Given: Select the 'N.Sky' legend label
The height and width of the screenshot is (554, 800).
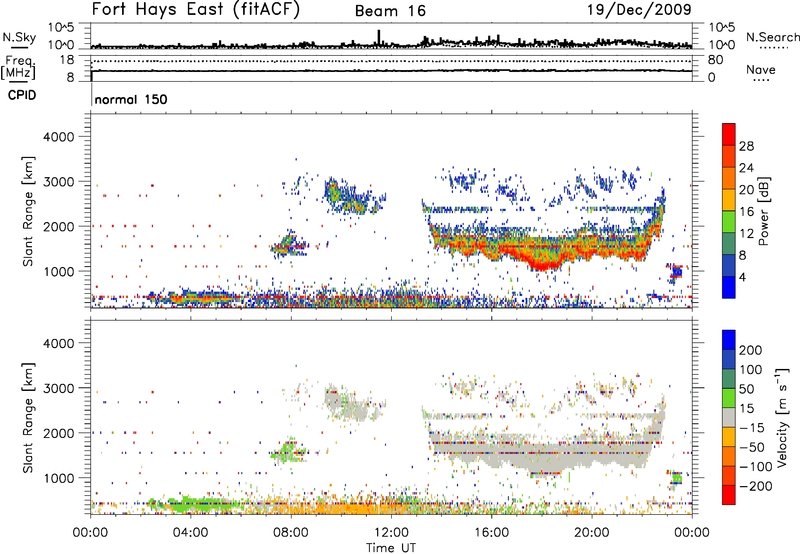Looking at the screenshot, I should pos(19,37).
